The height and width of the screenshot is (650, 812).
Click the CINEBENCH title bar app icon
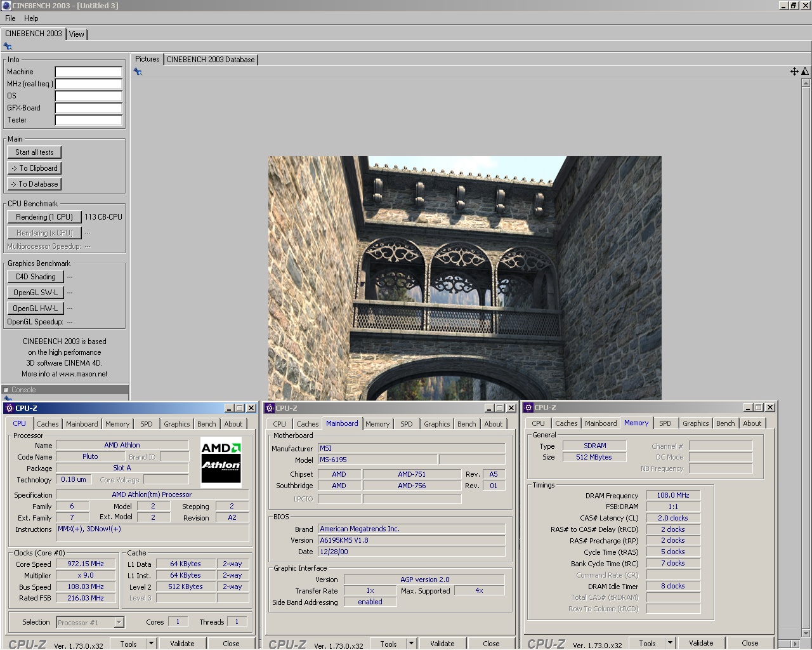pyautogui.click(x=6, y=6)
